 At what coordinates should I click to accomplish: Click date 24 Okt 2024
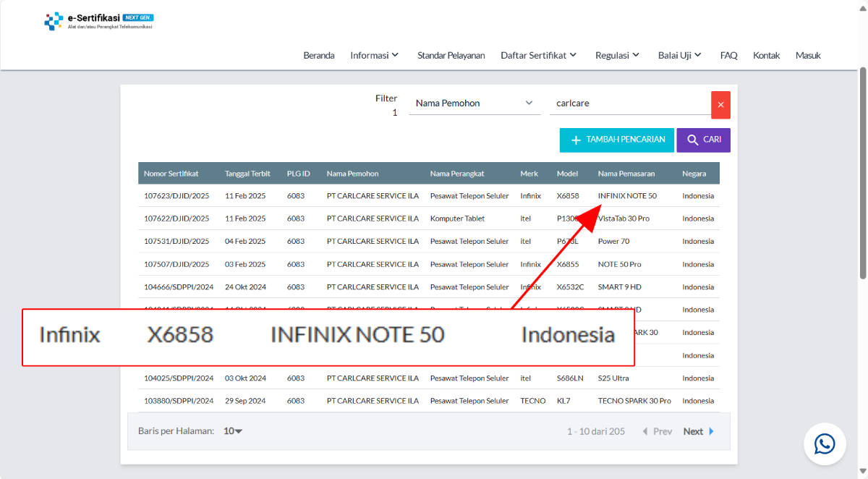click(246, 287)
